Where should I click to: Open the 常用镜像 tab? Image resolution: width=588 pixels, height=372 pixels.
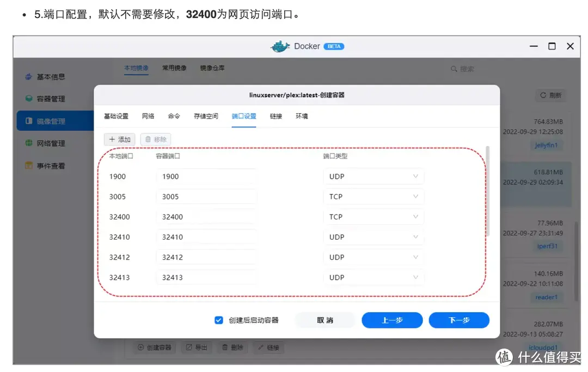[174, 68]
